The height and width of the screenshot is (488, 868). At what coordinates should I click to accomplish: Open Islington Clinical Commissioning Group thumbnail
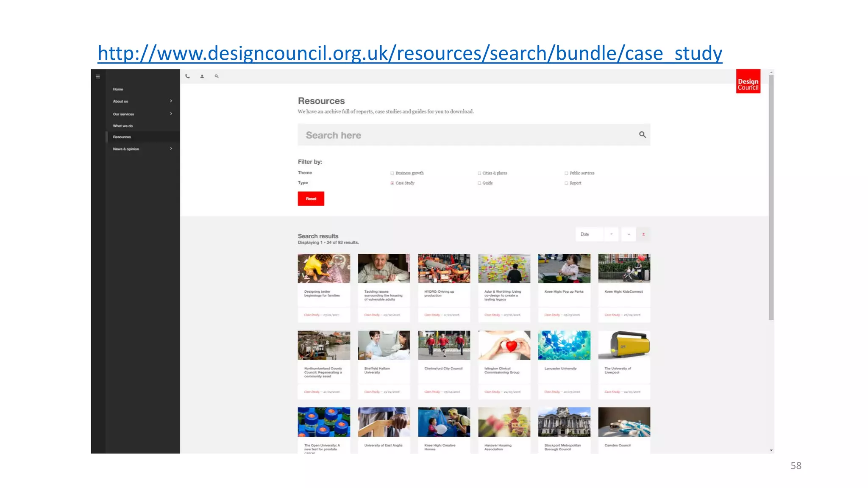504,345
